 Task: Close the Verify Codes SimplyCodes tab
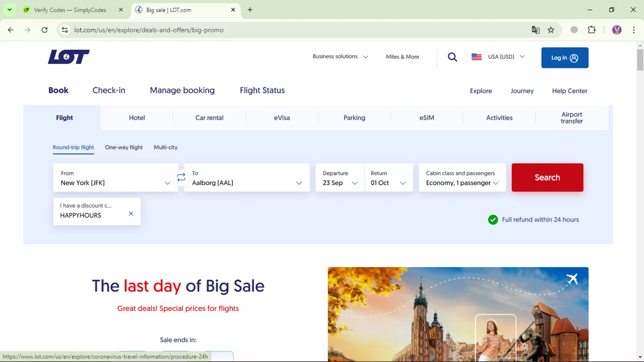click(121, 10)
